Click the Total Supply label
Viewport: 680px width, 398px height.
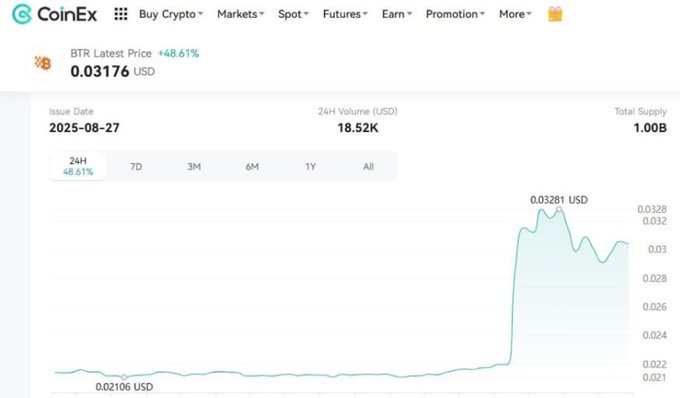click(x=641, y=111)
